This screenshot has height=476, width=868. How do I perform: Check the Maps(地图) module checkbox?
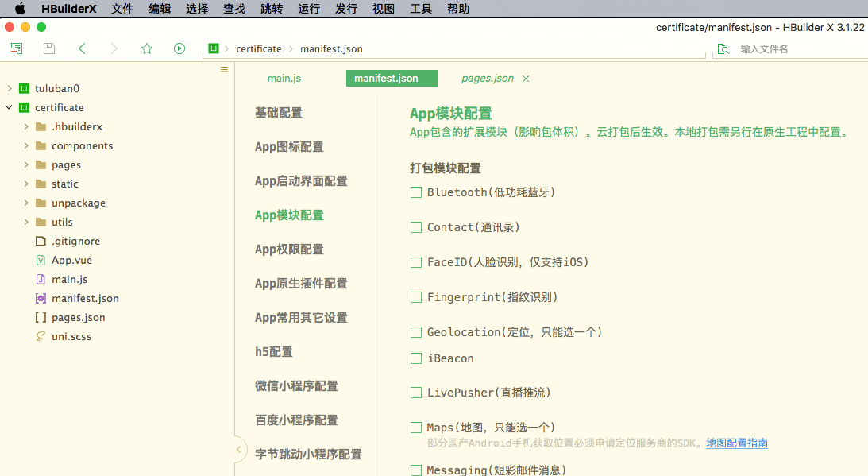(x=415, y=428)
